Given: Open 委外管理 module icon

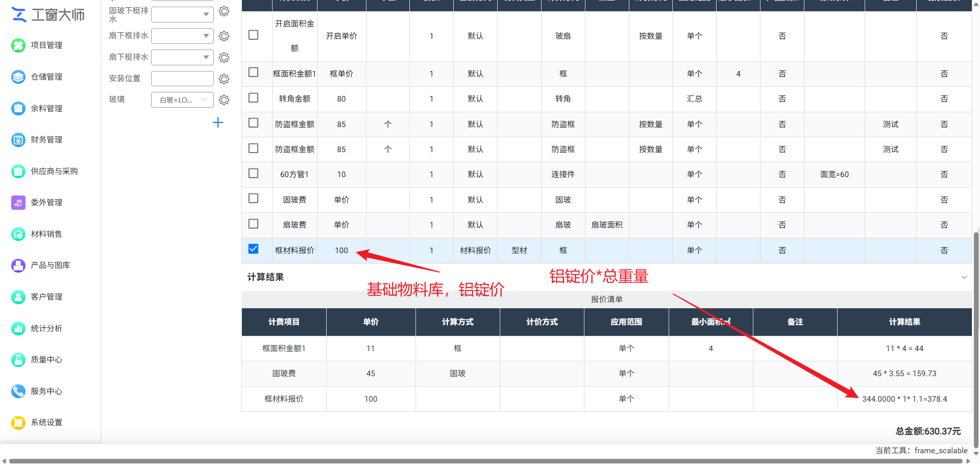Looking at the screenshot, I should (x=18, y=203).
